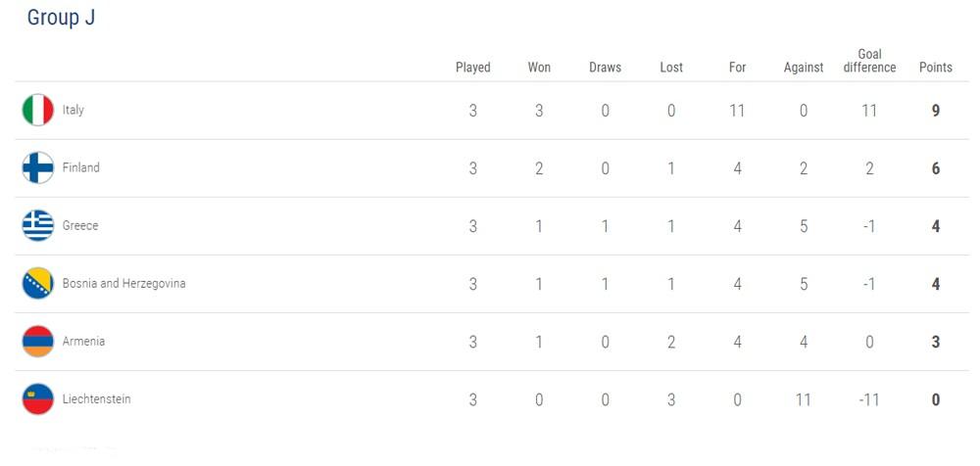Click the Group J heading
The image size is (980, 466).
[x=61, y=18]
